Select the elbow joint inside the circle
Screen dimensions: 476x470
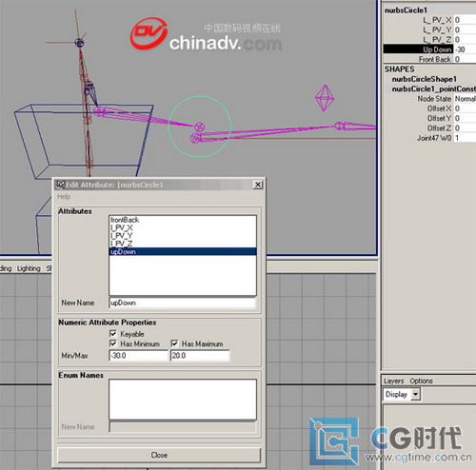click(x=199, y=127)
